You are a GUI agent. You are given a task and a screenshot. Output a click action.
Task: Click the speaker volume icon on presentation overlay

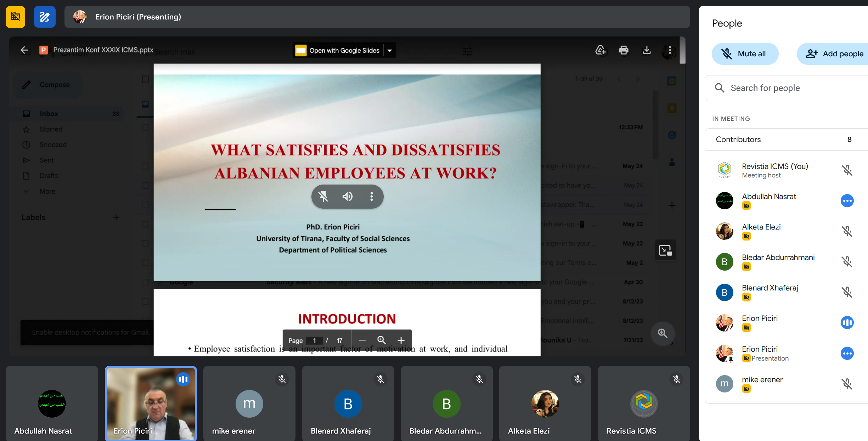click(347, 196)
